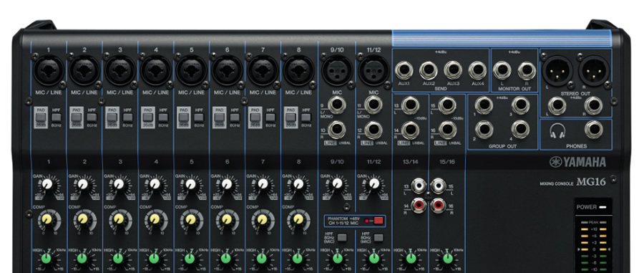
Task: Toggle the channel 3 HPF 80Hz switch
Action: [127, 118]
